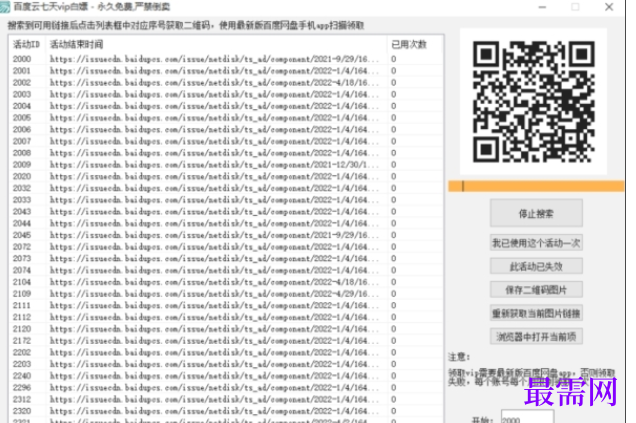Click the app icon in title bar

(5, 6)
